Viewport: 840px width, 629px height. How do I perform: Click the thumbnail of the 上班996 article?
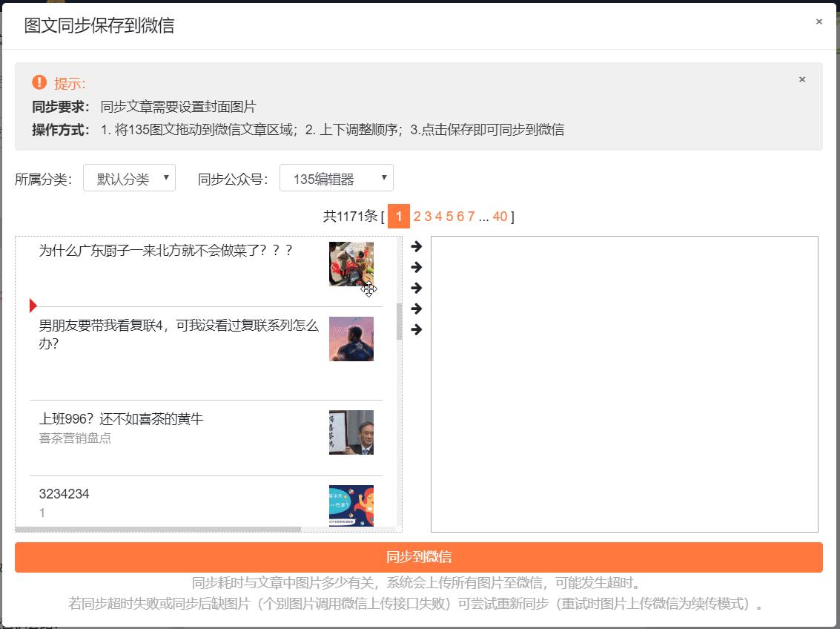pos(351,432)
